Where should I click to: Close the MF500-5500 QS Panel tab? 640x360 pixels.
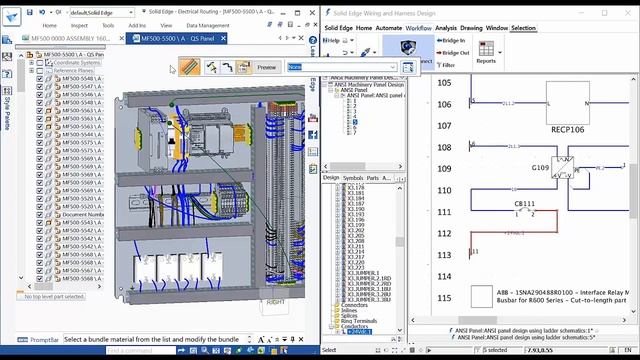[x=223, y=38]
